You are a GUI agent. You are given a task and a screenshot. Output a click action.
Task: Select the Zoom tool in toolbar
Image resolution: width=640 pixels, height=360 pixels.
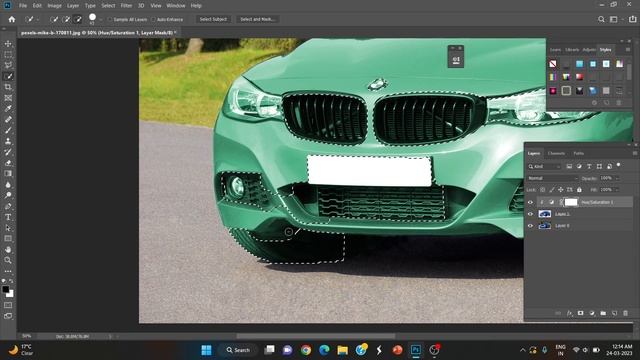[x=8, y=260]
